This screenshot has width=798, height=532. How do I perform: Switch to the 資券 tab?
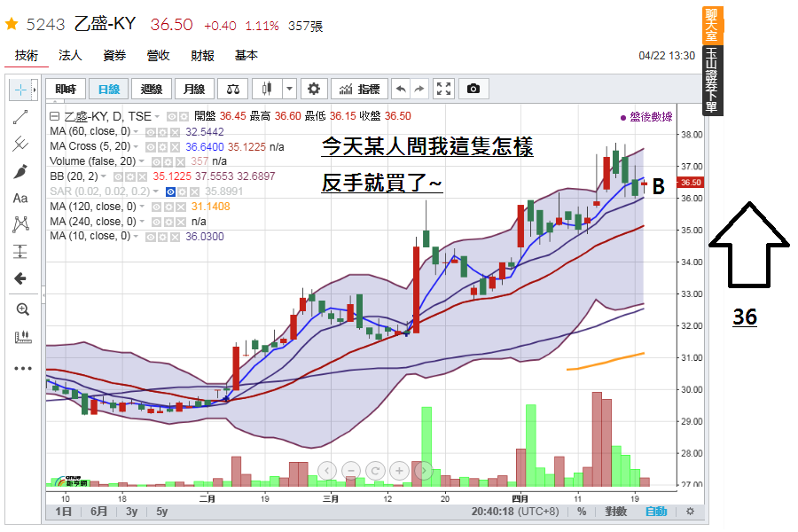click(114, 56)
